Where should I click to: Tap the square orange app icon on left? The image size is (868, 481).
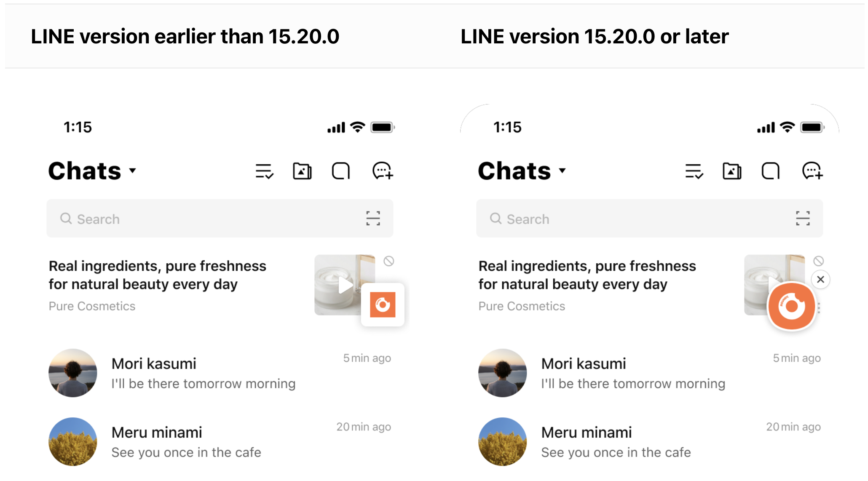(383, 305)
